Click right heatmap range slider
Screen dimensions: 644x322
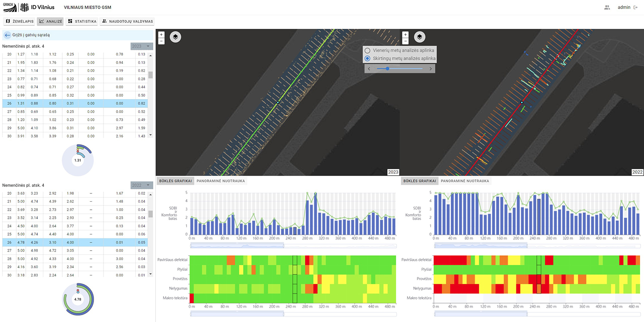tap(481, 314)
